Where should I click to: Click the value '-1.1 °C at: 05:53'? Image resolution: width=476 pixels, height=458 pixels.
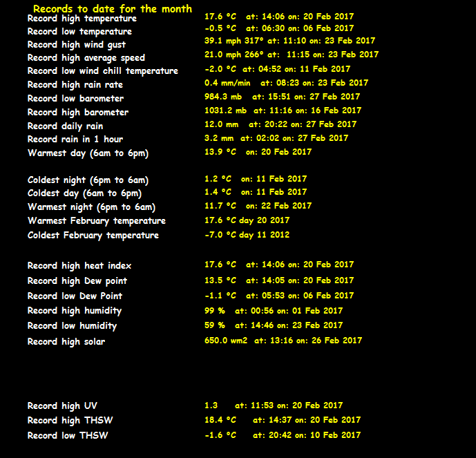(246, 296)
